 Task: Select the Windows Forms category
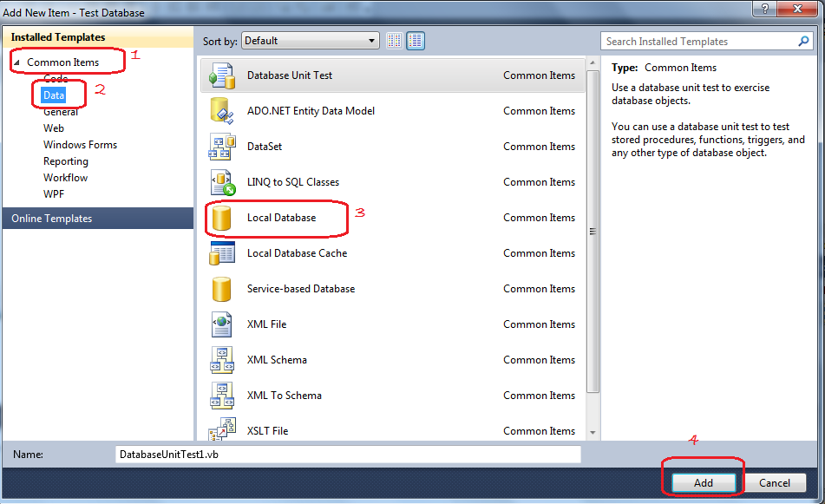point(80,145)
